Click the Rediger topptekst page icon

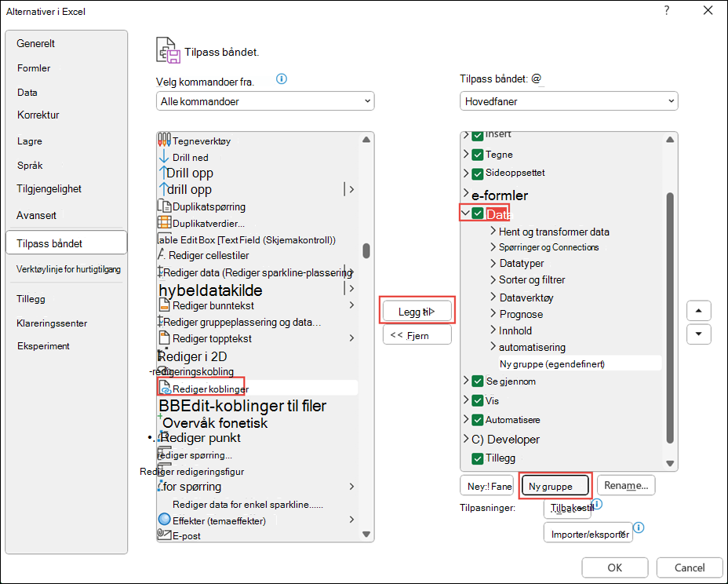point(165,338)
